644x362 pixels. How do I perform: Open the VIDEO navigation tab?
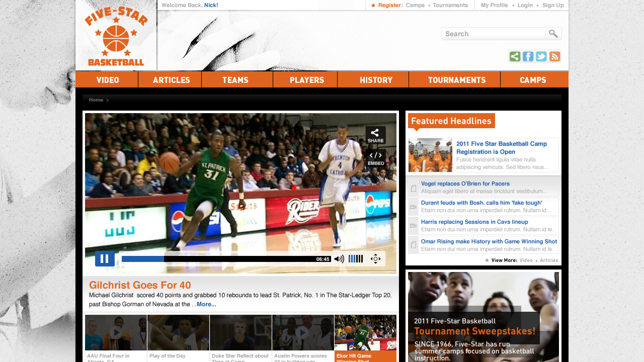107,80
